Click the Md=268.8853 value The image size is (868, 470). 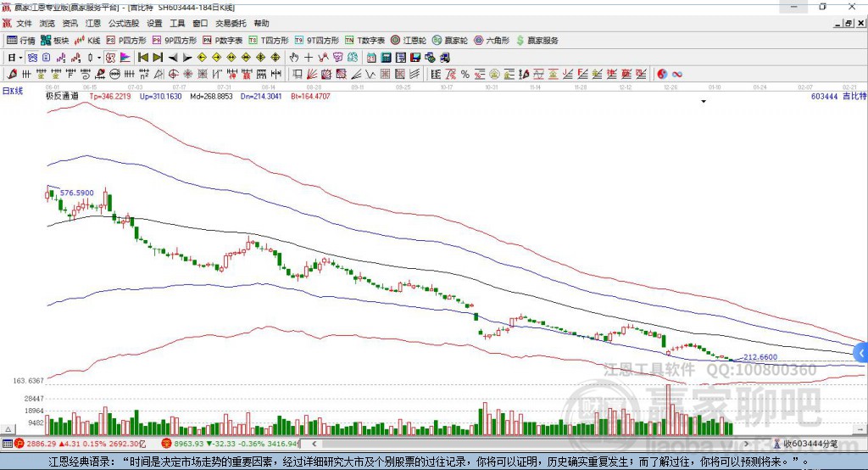(211, 97)
